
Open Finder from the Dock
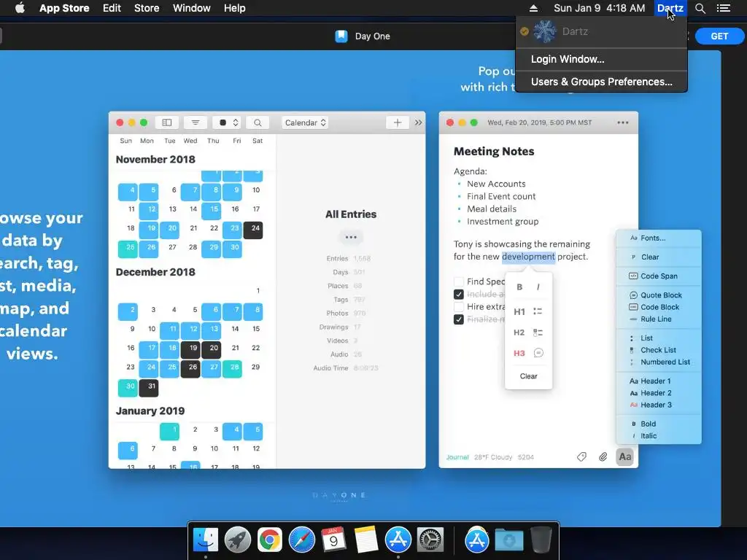[206, 540]
